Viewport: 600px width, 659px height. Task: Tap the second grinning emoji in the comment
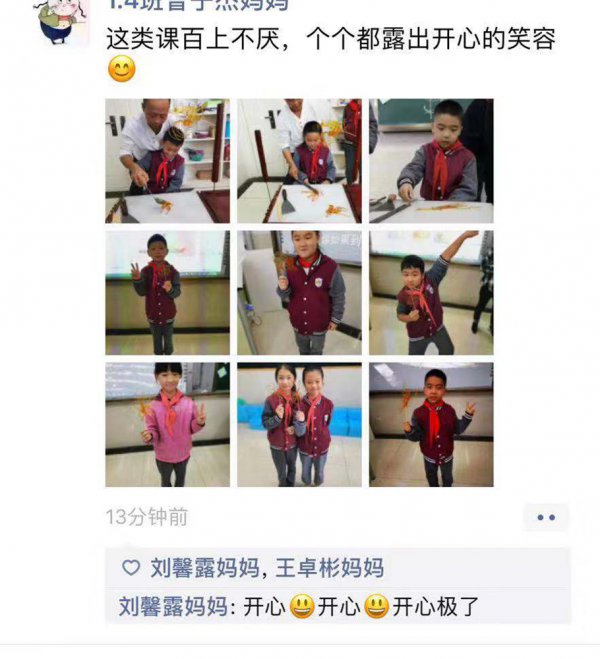[x=376, y=606]
